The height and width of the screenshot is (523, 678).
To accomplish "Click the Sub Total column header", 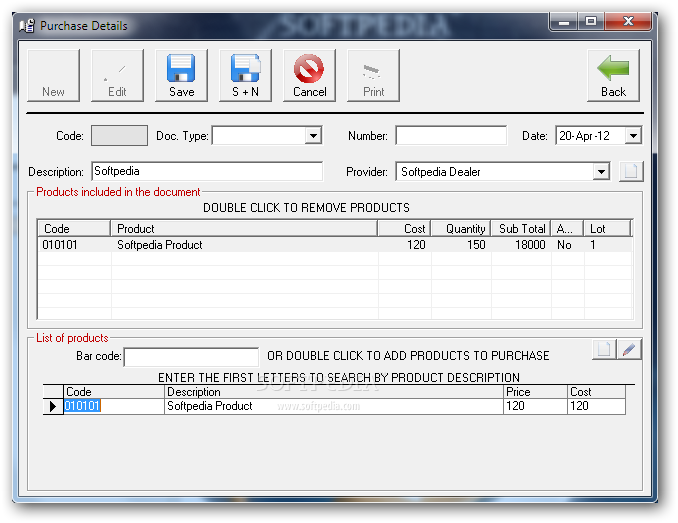I will [x=521, y=228].
